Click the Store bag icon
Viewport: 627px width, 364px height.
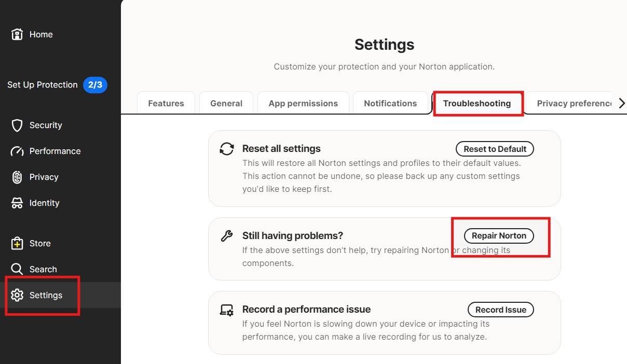pos(17,243)
